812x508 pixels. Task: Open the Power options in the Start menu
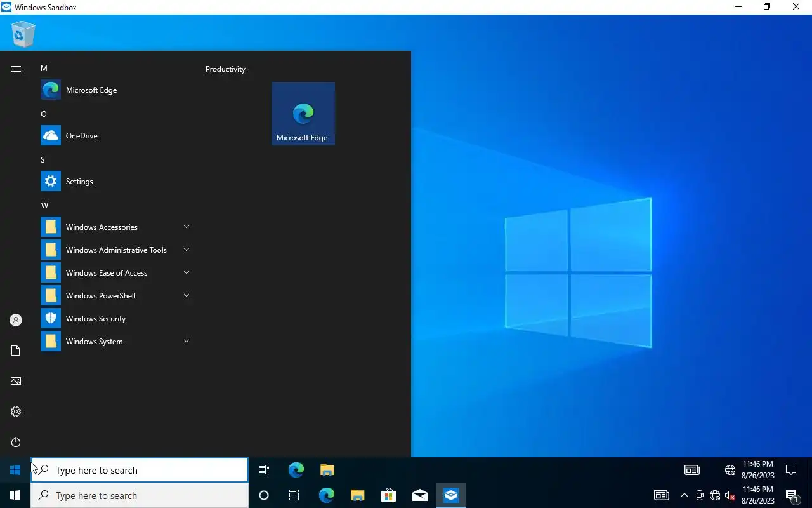[16, 442]
